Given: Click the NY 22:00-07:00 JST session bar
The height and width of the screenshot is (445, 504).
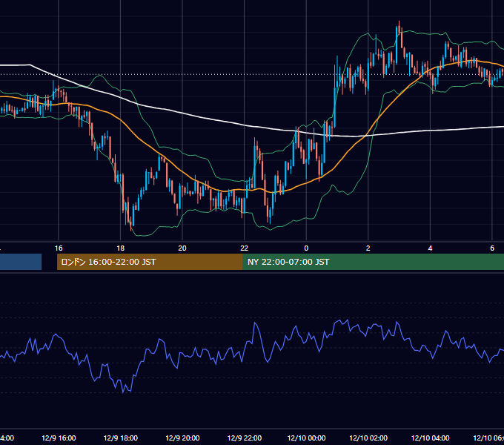Looking at the screenshot, I should [x=373, y=262].
